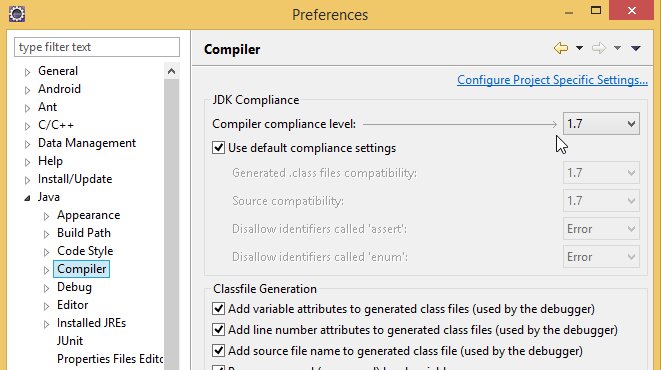Expand Code Style under Java
The width and height of the screenshot is (661, 370).
point(46,252)
